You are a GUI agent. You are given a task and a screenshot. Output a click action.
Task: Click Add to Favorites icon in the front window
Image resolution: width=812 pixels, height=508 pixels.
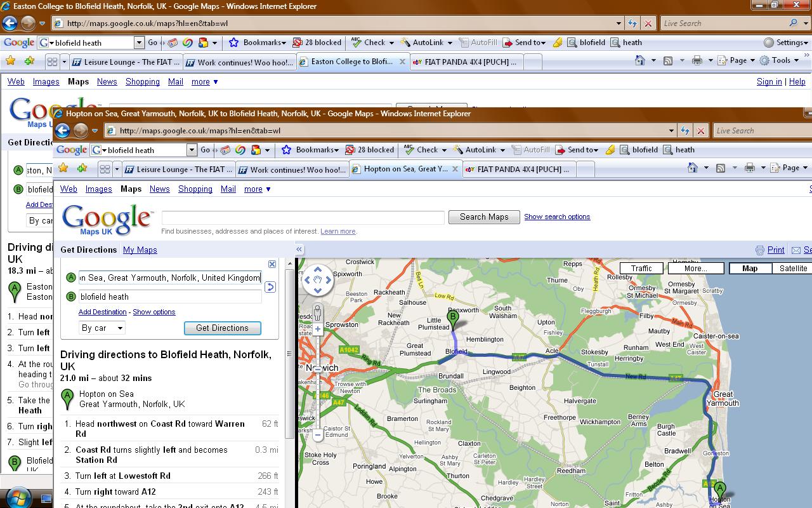coord(82,168)
